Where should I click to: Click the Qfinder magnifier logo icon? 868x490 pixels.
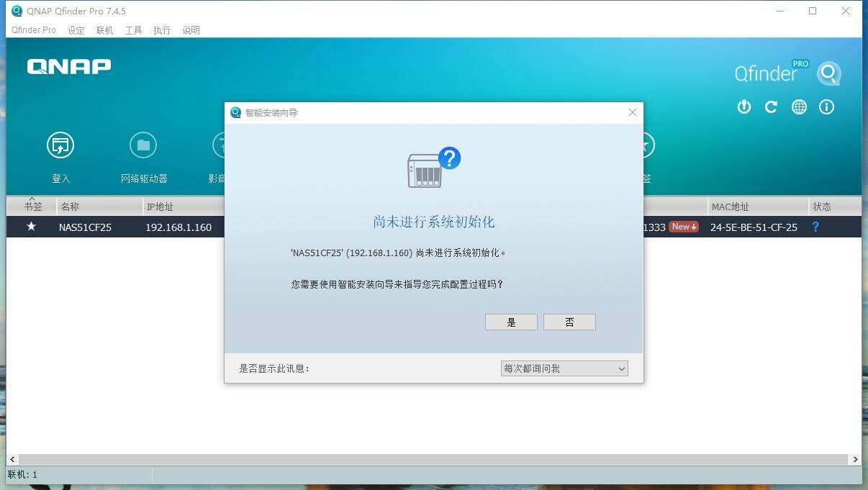[x=828, y=73]
